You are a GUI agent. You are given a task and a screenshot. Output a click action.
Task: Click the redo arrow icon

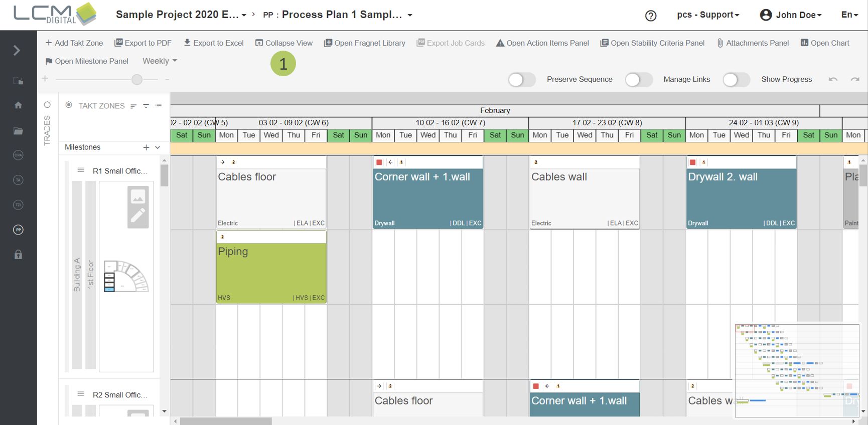(x=855, y=79)
